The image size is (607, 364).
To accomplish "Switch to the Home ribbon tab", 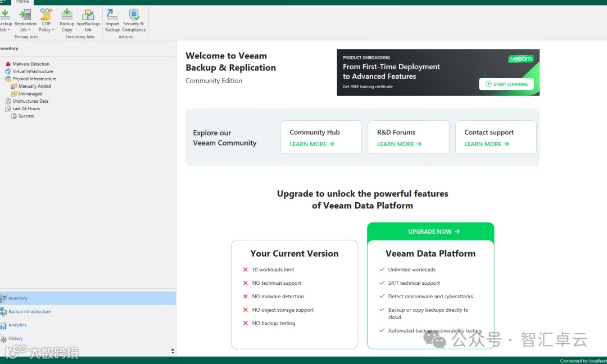I will [x=22, y=2].
